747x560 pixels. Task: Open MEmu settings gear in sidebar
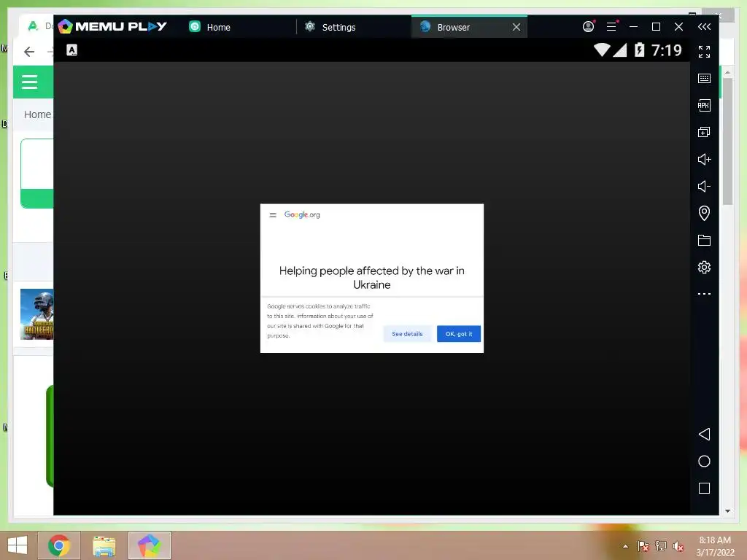(x=704, y=267)
